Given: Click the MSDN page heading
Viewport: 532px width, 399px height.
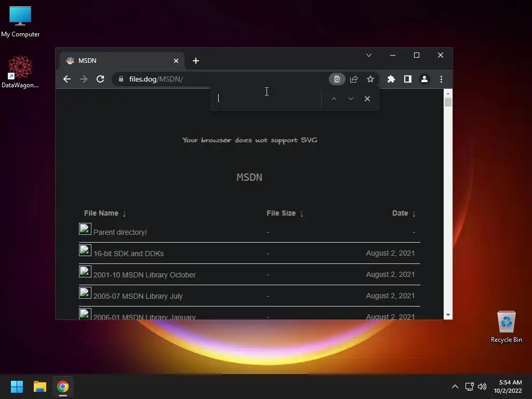Looking at the screenshot, I should point(249,177).
